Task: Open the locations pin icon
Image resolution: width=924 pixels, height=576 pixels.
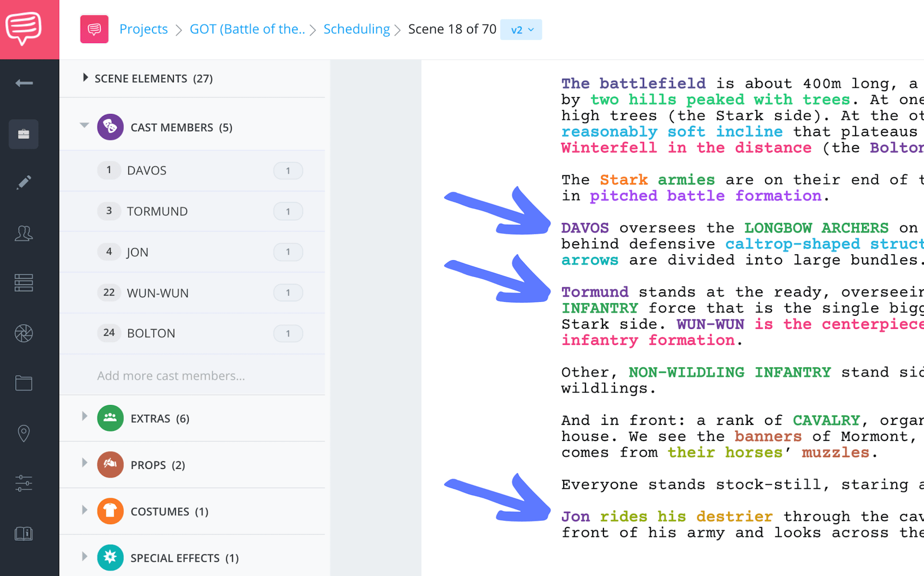Action: point(24,433)
